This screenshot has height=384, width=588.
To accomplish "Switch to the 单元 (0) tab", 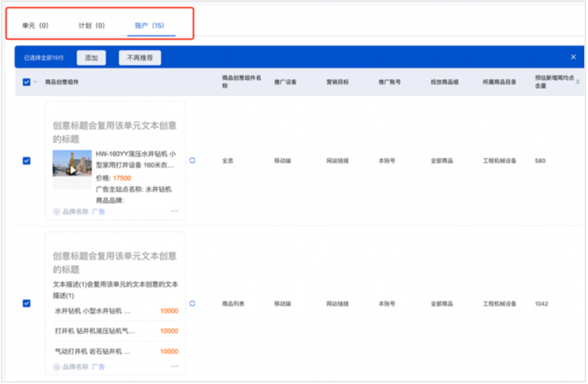I will coord(35,26).
